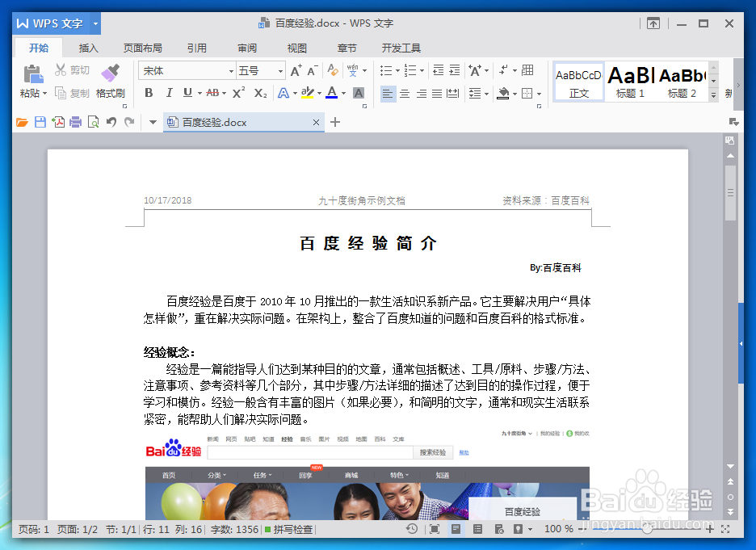Screen dimensions: 756x550
Task: Click the eye protection lightbulb icon
Action: click(518, 529)
